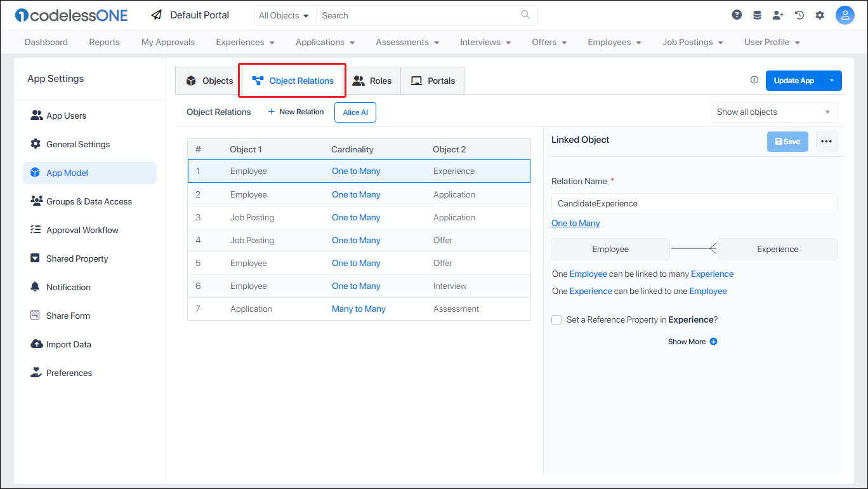The height and width of the screenshot is (489, 868).
Task: Click Show More to expand relation details
Action: (692, 341)
